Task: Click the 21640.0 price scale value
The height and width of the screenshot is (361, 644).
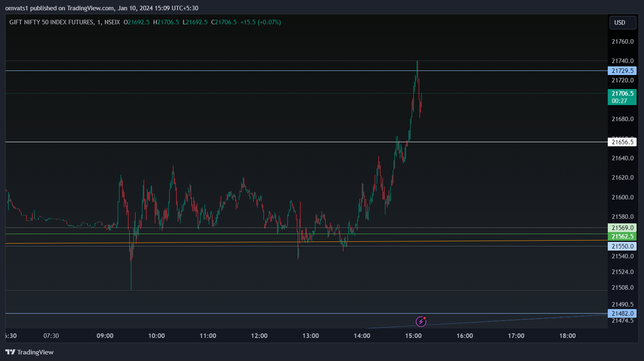Action: (x=623, y=158)
